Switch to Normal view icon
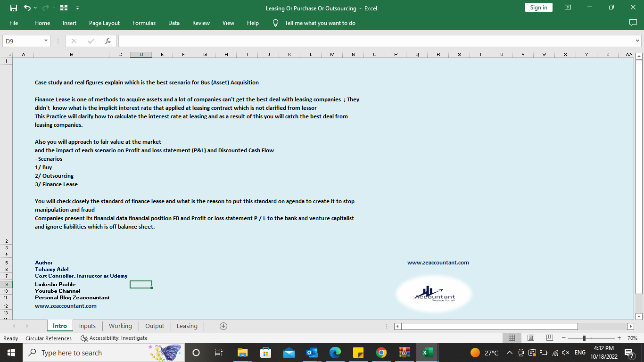Screen dimensions: 644x362 [512, 338]
